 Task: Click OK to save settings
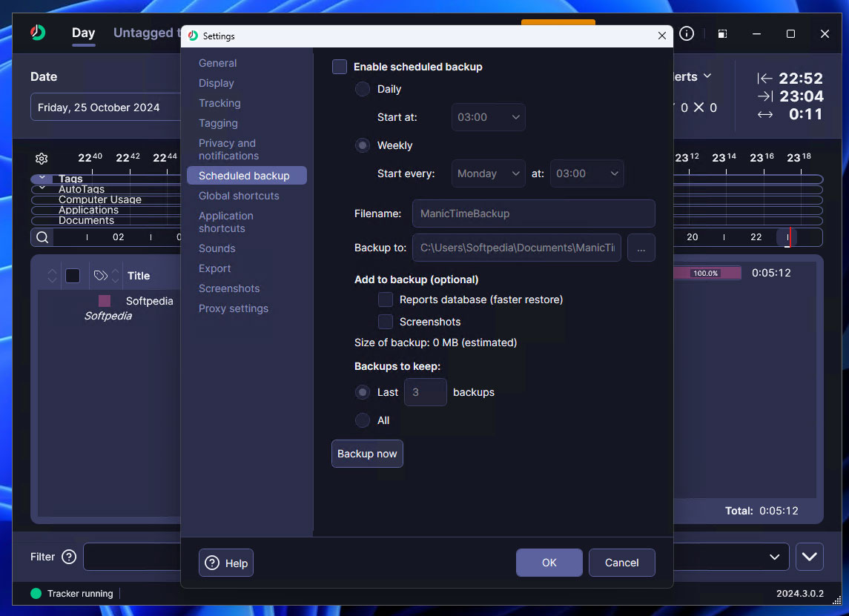[549, 563]
